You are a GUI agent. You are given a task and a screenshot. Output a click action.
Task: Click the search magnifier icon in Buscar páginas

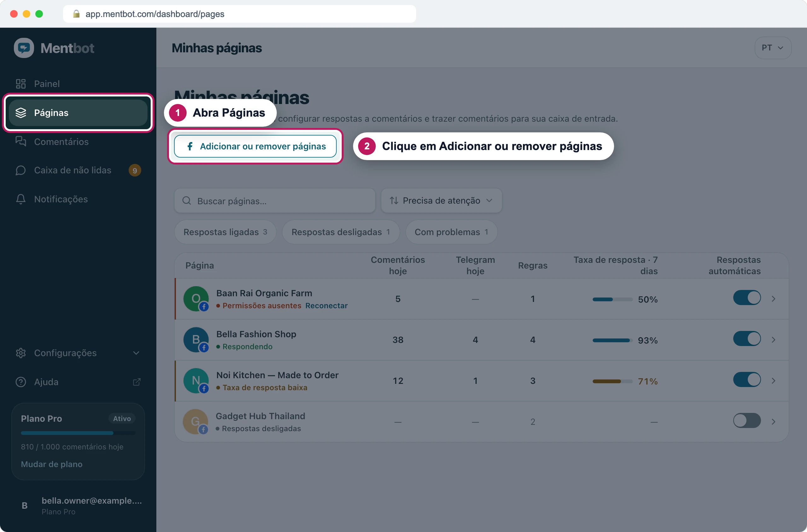pyautogui.click(x=187, y=200)
